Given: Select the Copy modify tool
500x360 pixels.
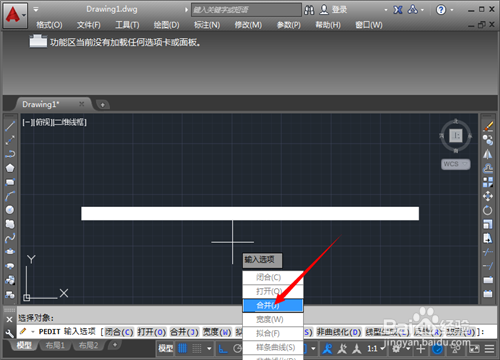Looking at the screenshot, I should click(x=488, y=140).
